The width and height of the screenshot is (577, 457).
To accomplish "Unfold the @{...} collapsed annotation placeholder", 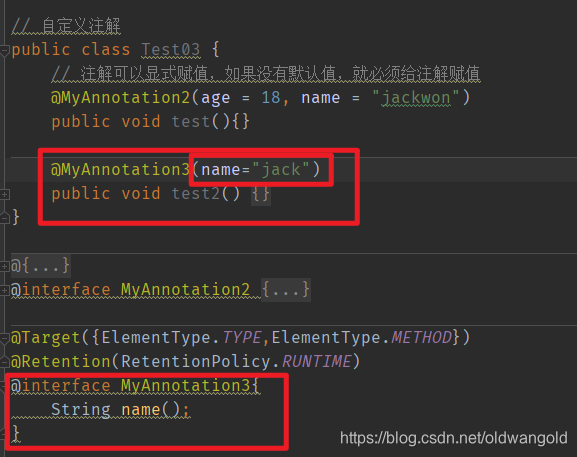I will [40, 265].
